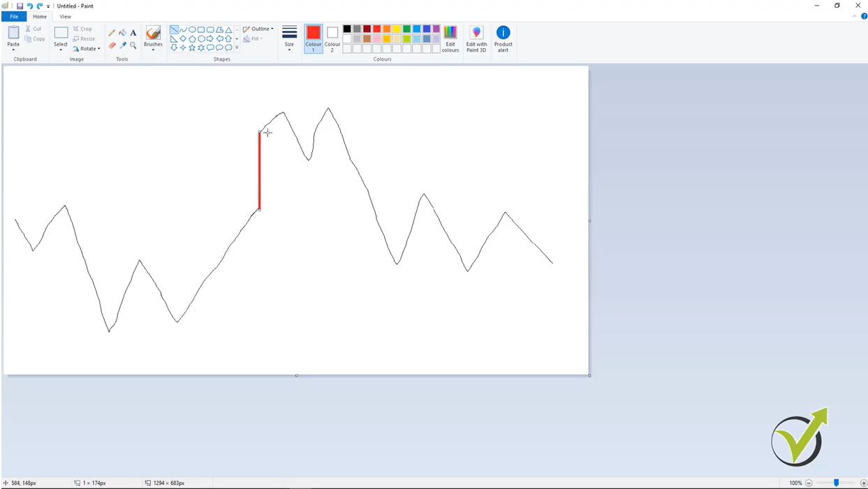Set Colour 1 to green
Image resolution: width=868 pixels, height=489 pixels.
[407, 29]
